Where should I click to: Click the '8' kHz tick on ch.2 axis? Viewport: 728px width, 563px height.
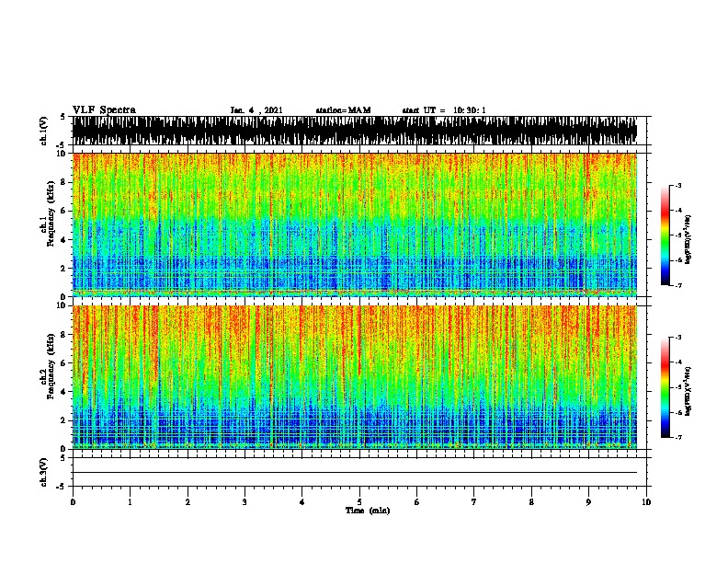pyautogui.click(x=64, y=335)
